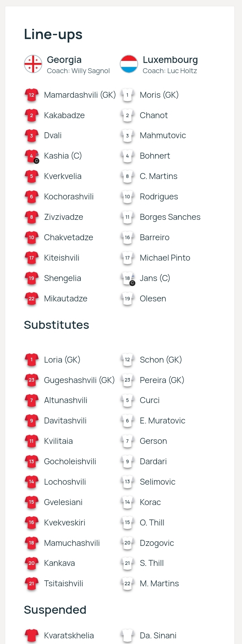Click Moris's white number 1 jersey
Viewport: 242px width, 644px height.
click(x=127, y=95)
